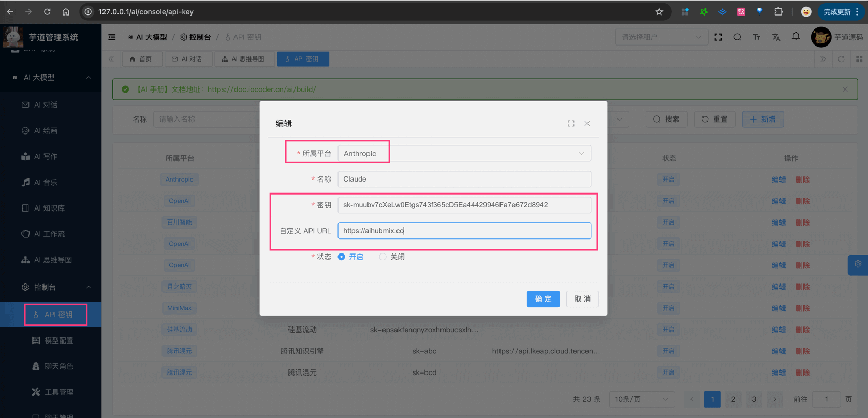Click the 自定义 API URL input field
The image size is (868, 418).
click(464, 231)
